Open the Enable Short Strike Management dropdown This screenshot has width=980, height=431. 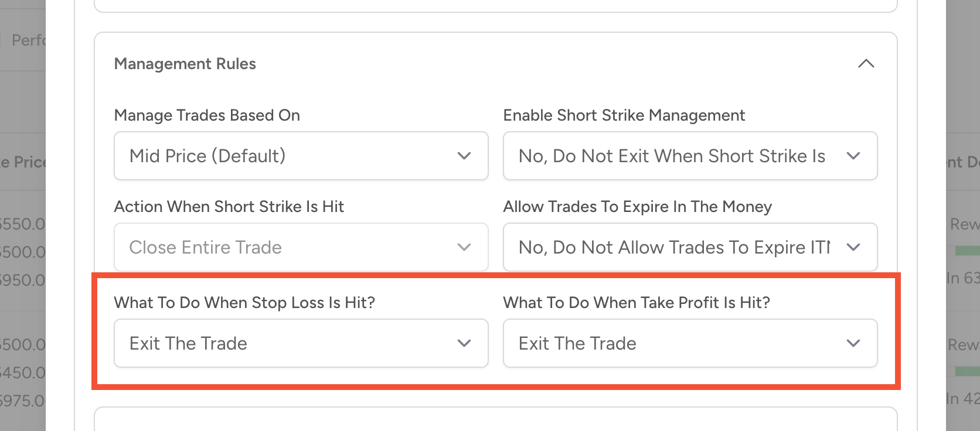pos(689,156)
